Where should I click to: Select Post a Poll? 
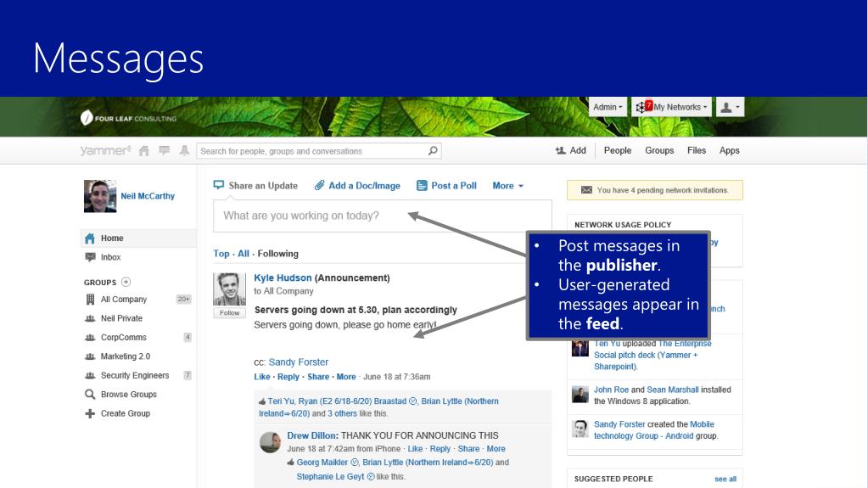coord(447,186)
